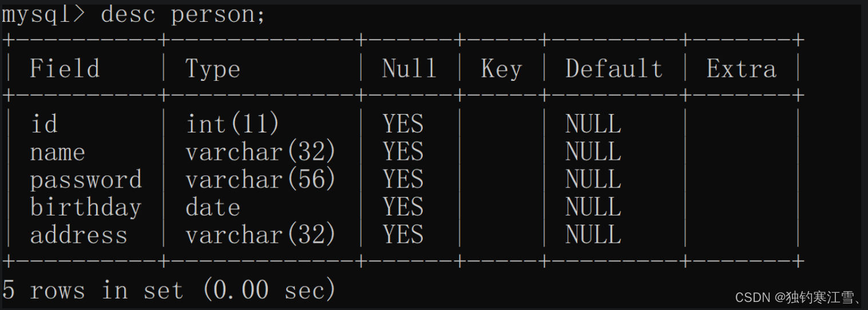Click NULL default in the birthday row
This screenshot has height=310, width=868.
pyautogui.click(x=593, y=207)
